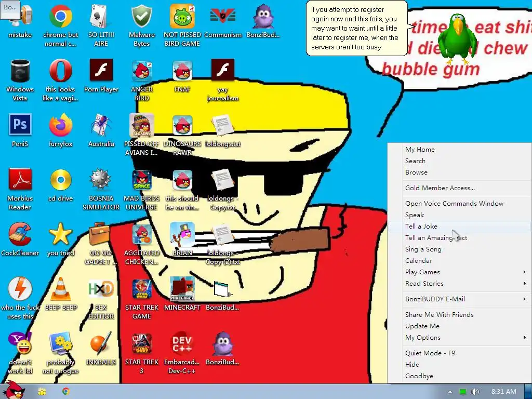Open the CockCleaner icon

click(20, 234)
